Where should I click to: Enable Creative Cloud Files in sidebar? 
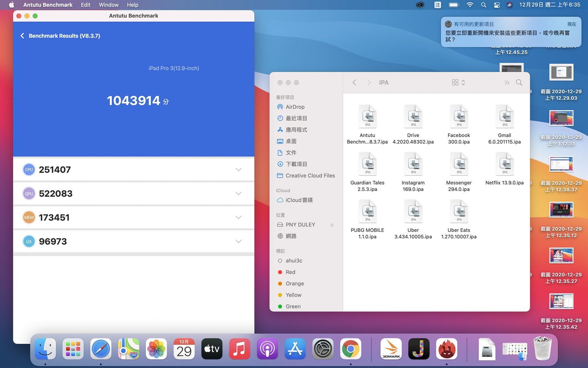point(310,176)
